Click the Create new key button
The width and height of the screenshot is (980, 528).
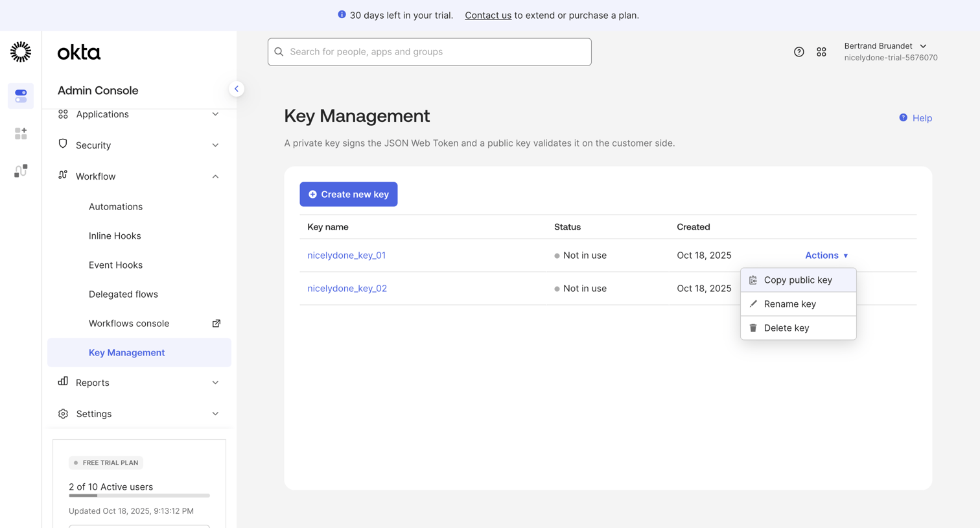(348, 194)
